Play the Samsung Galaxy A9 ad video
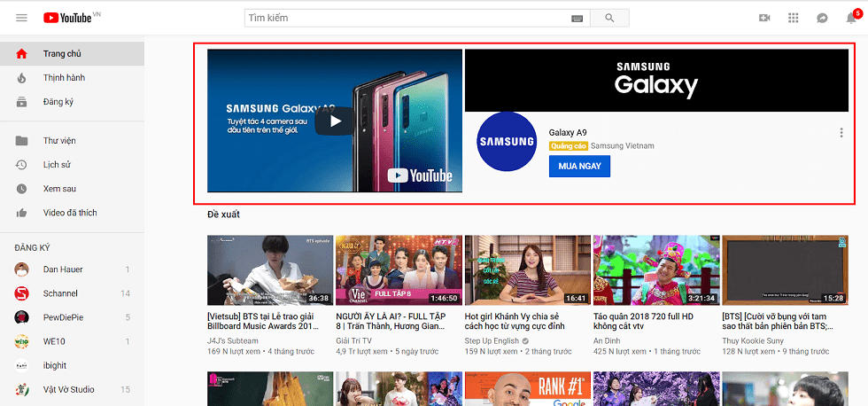 [334, 121]
